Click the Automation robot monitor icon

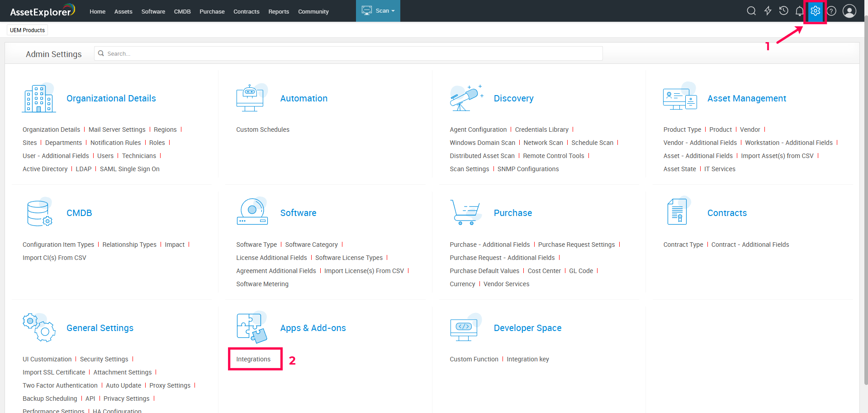point(251,98)
